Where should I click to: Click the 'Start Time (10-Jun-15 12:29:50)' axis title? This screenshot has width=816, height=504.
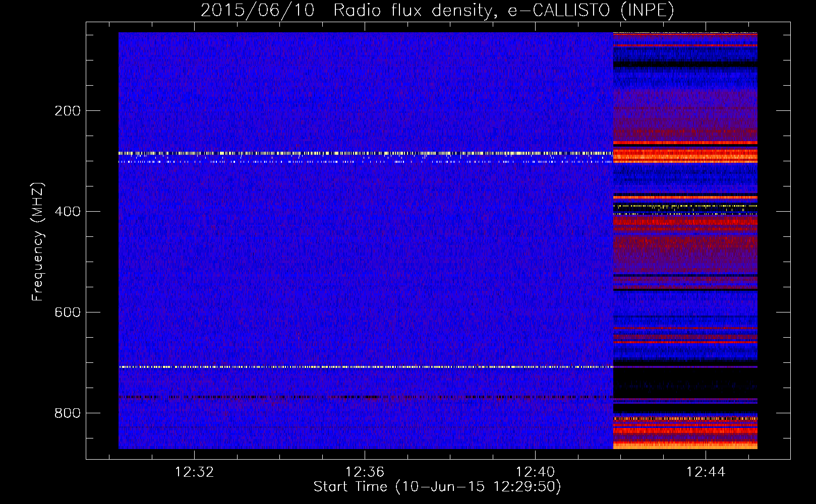point(437,487)
